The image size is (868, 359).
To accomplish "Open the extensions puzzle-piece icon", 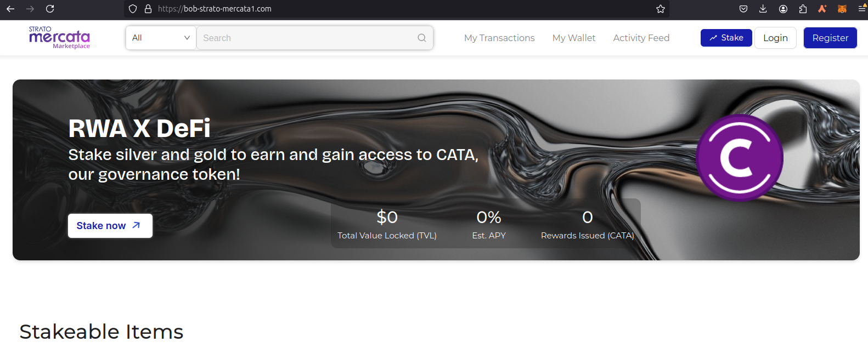I will coord(803,9).
